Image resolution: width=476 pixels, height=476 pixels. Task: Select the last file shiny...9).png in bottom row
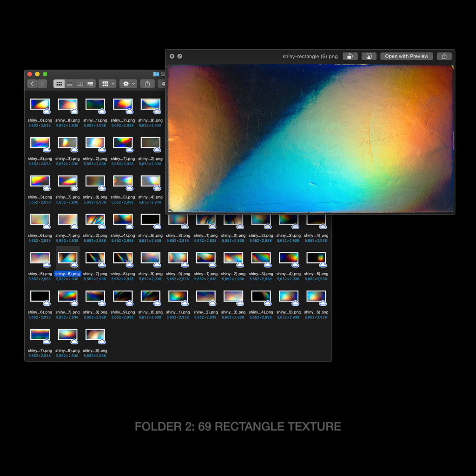(95, 350)
